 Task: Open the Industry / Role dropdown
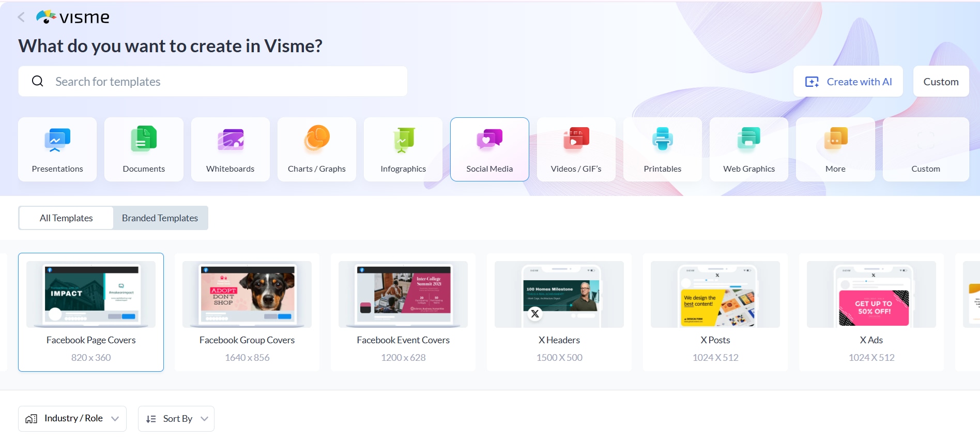72,419
